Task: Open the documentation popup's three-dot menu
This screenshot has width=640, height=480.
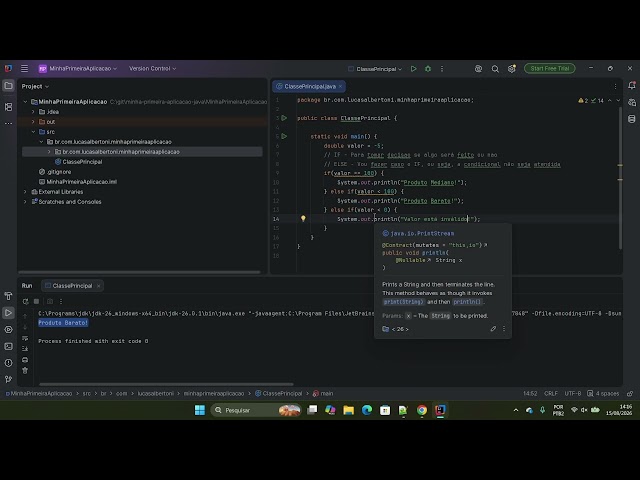Action: point(504,329)
